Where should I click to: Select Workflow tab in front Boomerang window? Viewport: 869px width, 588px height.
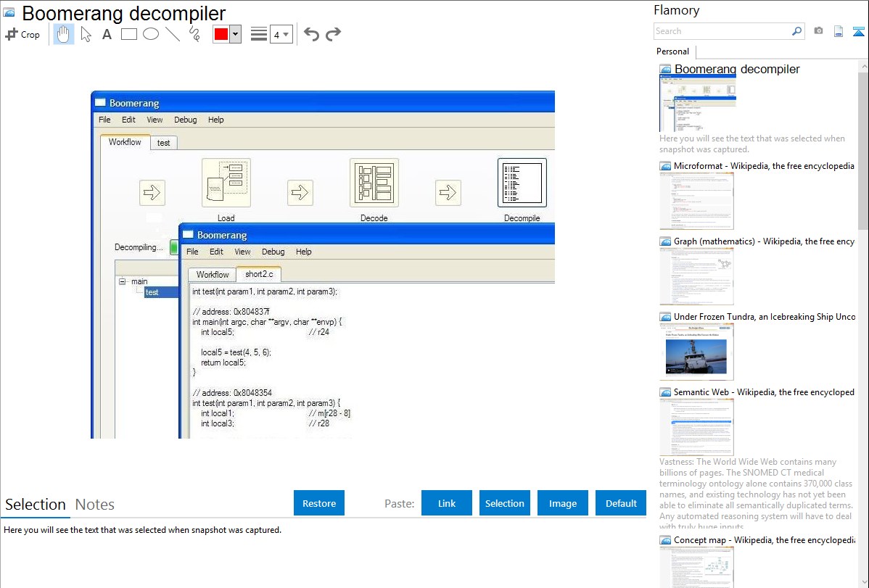213,274
